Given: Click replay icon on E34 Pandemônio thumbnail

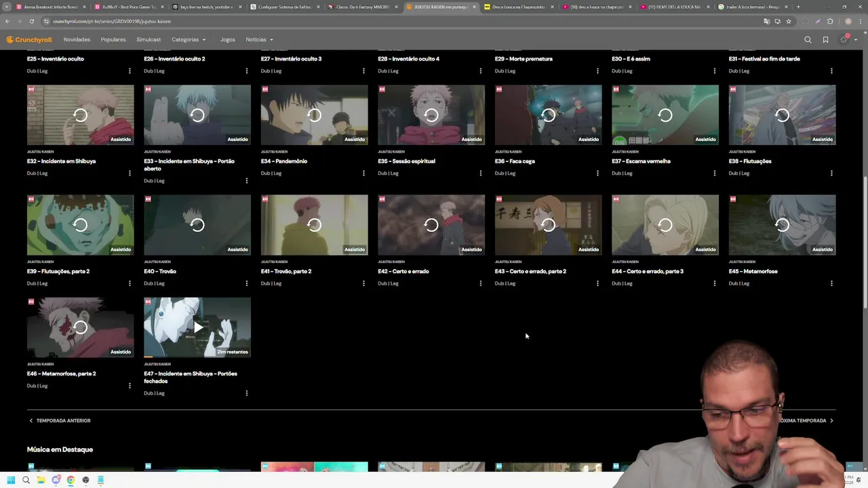Looking at the screenshot, I should (314, 115).
